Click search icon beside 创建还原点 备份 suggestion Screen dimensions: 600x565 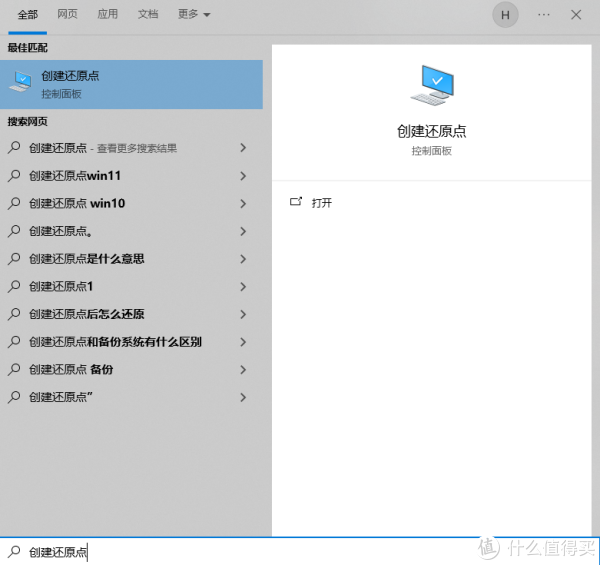14,369
